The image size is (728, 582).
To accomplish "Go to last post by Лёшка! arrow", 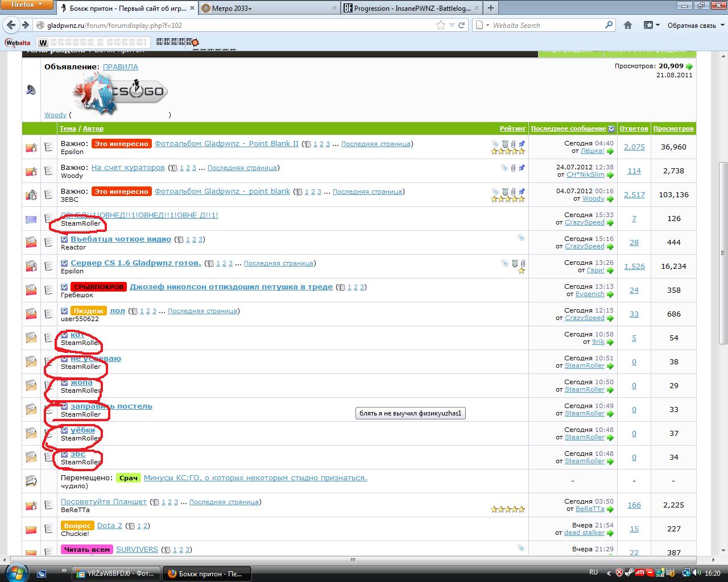I will 610,151.
